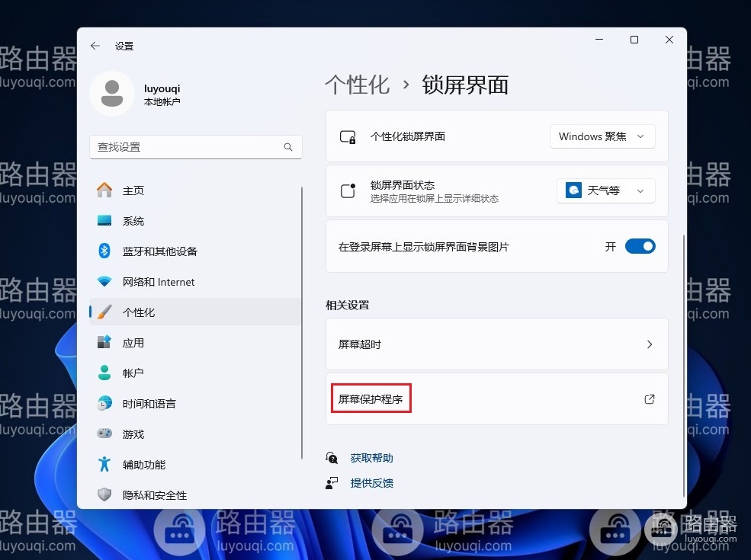Screen dimensions: 751x560
Task: Turn off lock screen background on sign-in
Action: [x=640, y=247]
